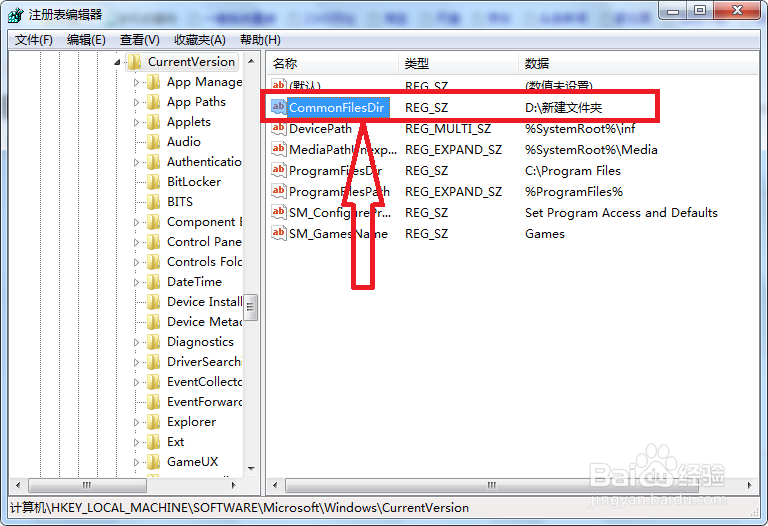Select the GameUX folder icon
768x526 pixels.
154,462
